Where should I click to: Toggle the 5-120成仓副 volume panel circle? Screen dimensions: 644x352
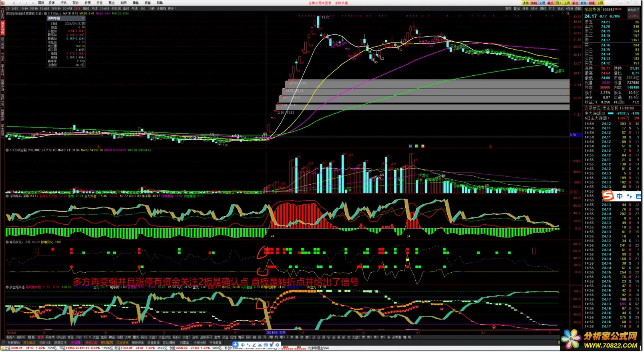pyautogui.click(x=7, y=150)
